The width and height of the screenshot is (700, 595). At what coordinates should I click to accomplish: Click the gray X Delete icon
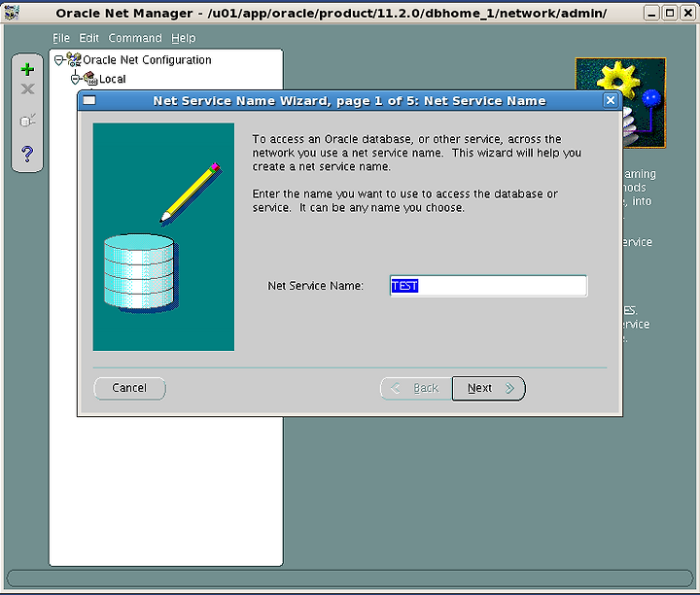click(x=27, y=88)
